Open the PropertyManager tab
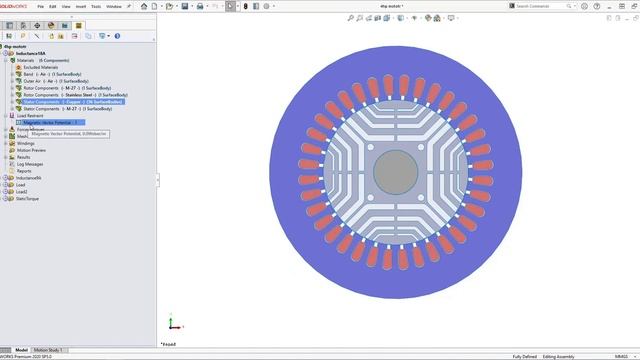 tap(23, 25)
